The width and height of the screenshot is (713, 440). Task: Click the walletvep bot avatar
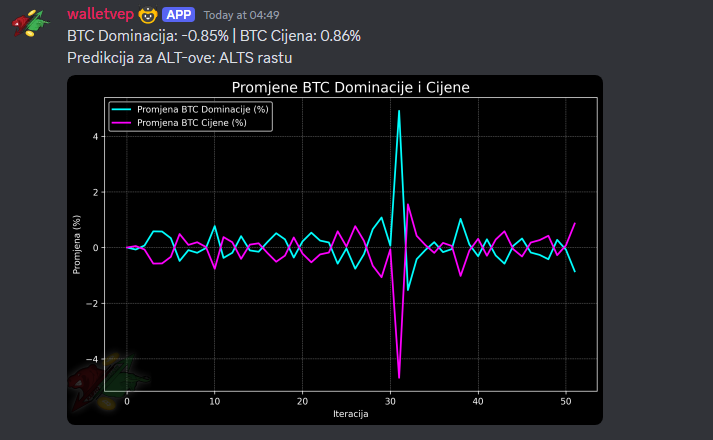32,23
